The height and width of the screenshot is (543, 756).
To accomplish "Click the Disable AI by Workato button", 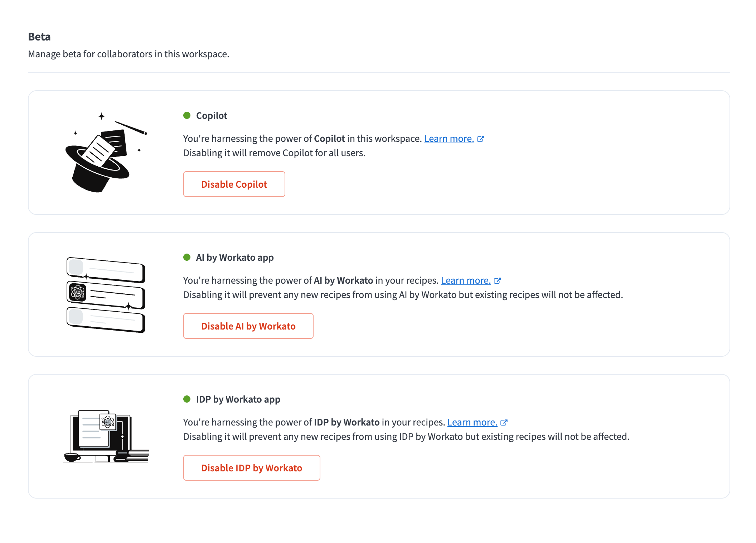I will click(x=248, y=326).
